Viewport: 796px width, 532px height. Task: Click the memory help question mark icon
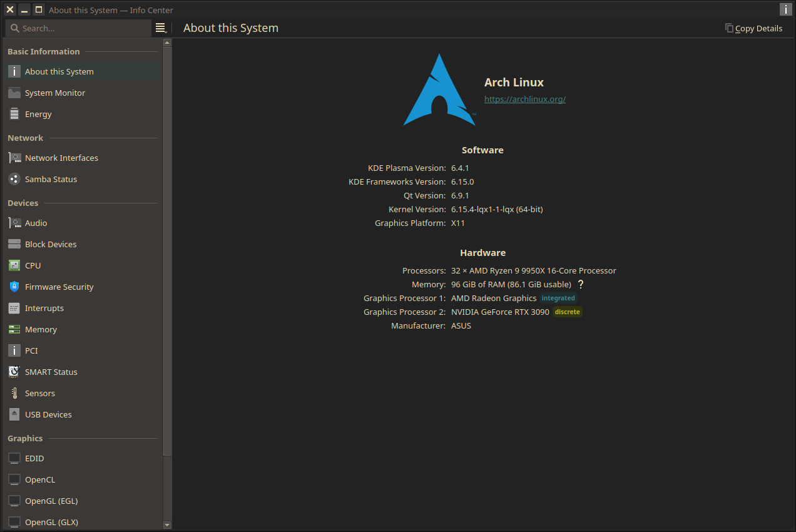tap(581, 284)
